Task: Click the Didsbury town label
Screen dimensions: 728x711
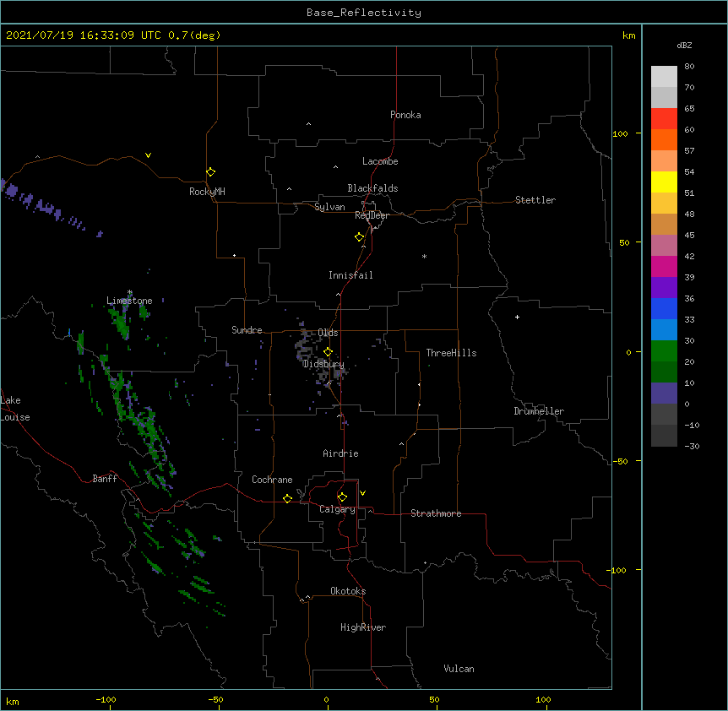Action: coord(323,364)
